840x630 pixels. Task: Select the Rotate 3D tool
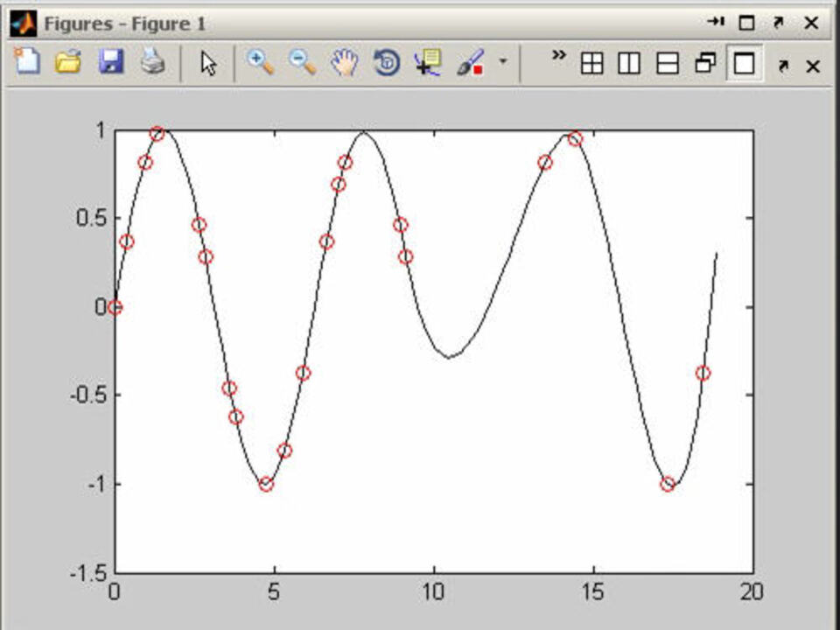[x=387, y=63]
